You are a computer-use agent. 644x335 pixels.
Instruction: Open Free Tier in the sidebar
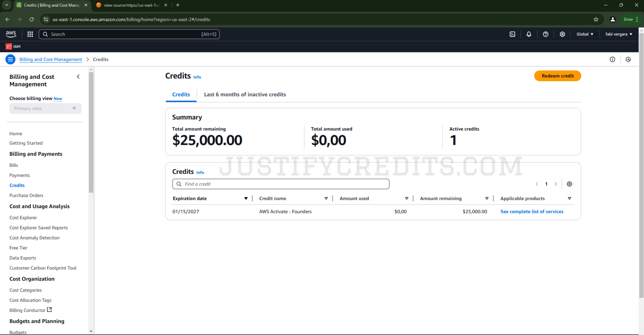click(18, 248)
